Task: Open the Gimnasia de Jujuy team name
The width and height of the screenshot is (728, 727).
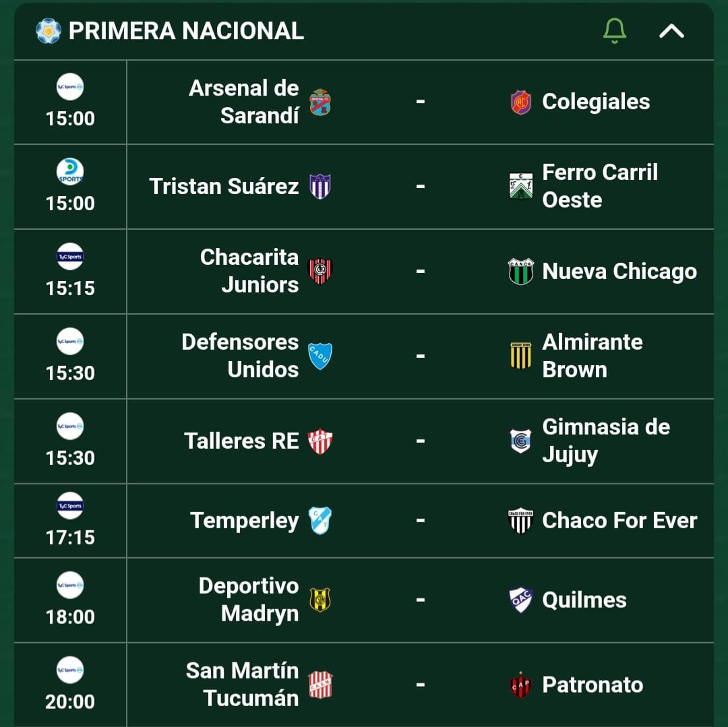Action: click(606, 441)
